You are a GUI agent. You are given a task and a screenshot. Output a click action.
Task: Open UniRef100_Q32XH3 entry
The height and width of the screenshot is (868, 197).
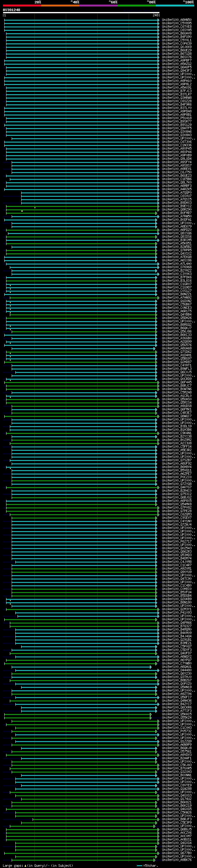click(177, 772)
